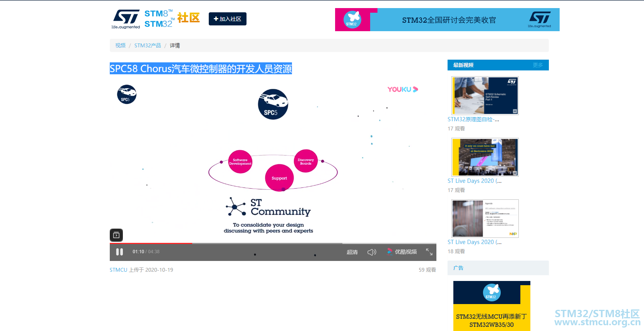This screenshot has width=644, height=331.
Task: Click the 最新视频 section header
Action: click(x=463, y=65)
